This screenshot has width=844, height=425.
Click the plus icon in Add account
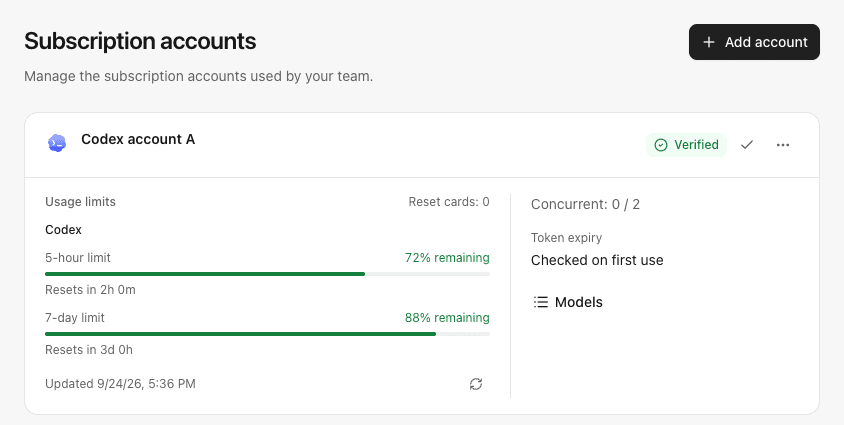coord(709,42)
